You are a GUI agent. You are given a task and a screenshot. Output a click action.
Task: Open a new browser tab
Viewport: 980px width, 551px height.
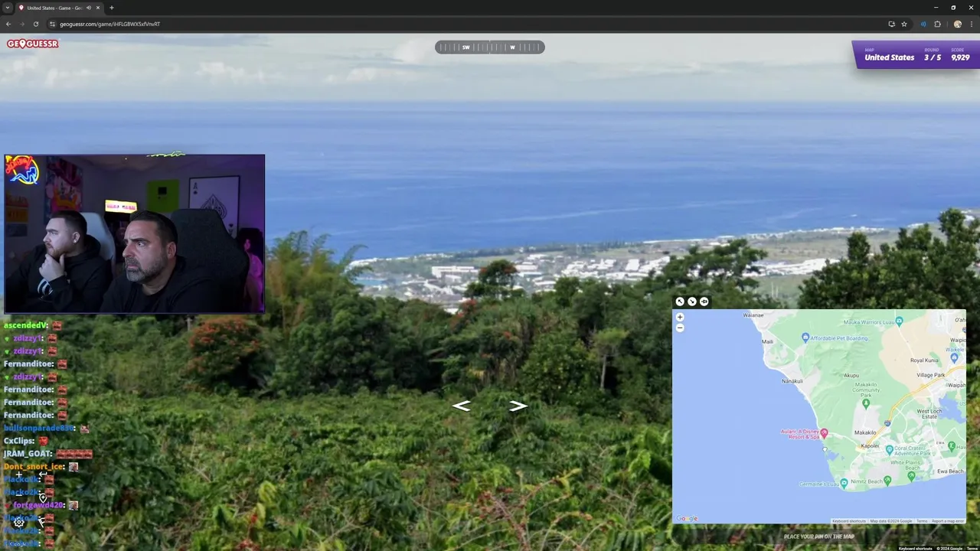pyautogui.click(x=112, y=8)
